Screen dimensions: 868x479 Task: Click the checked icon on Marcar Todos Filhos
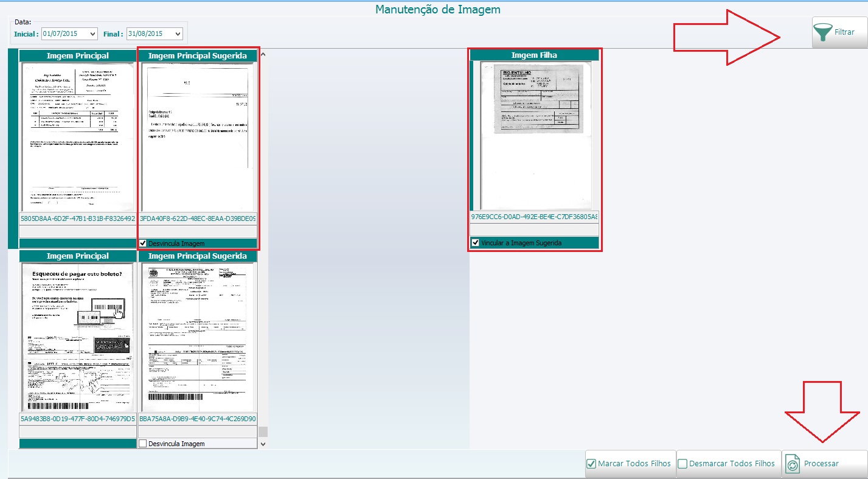(591, 464)
